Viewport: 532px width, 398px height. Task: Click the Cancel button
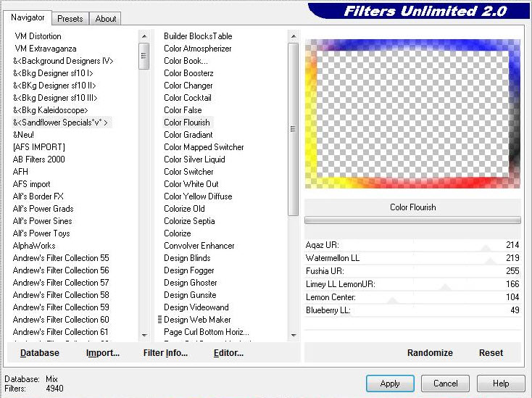click(x=445, y=384)
